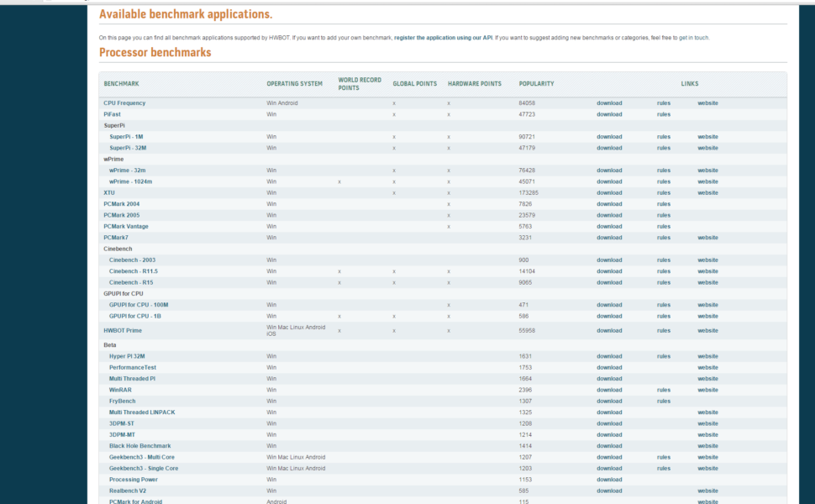The width and height of the screenshot is (815, 504).
Task: Follow the 'get in touch' link
Action: 693,38
